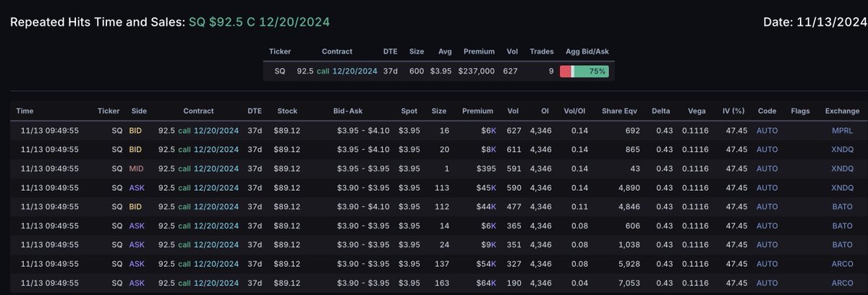Sort by the IV (%) column header
The width and height of the screenshot is (868, 295).
click(x=732, y=111)
